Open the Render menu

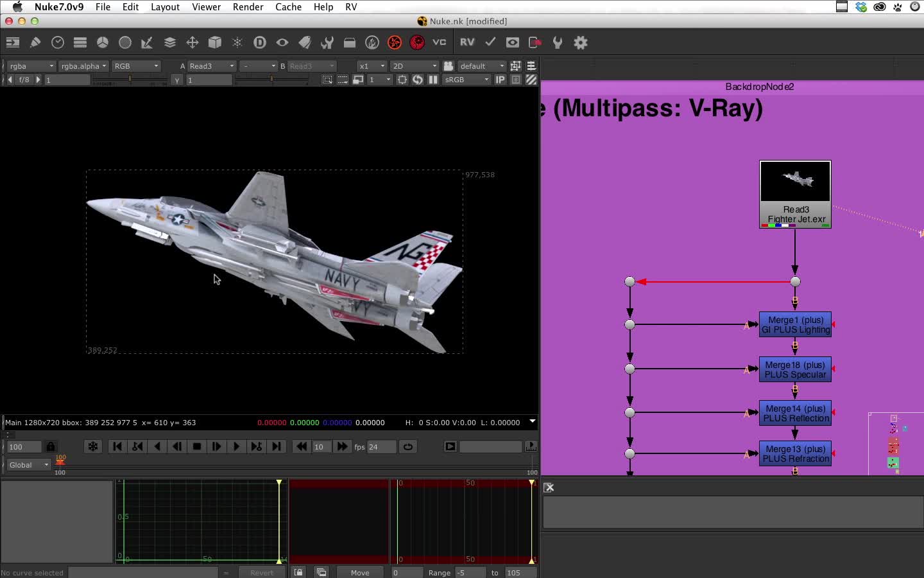click(248, 6)
